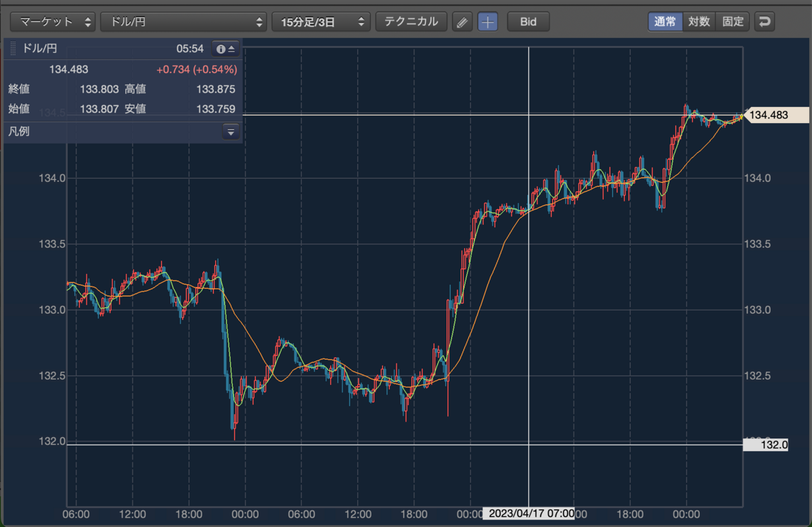This screenshot has width=812, height=527.
Task: Click the 高値 133.875 value
Action: tap(216, 89)
